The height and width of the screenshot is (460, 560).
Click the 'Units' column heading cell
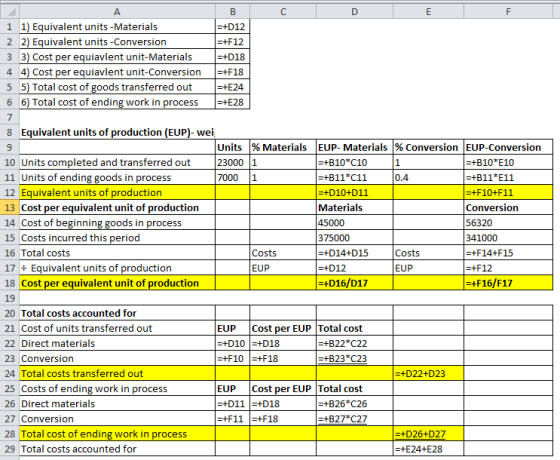click(x=232, y=147)
